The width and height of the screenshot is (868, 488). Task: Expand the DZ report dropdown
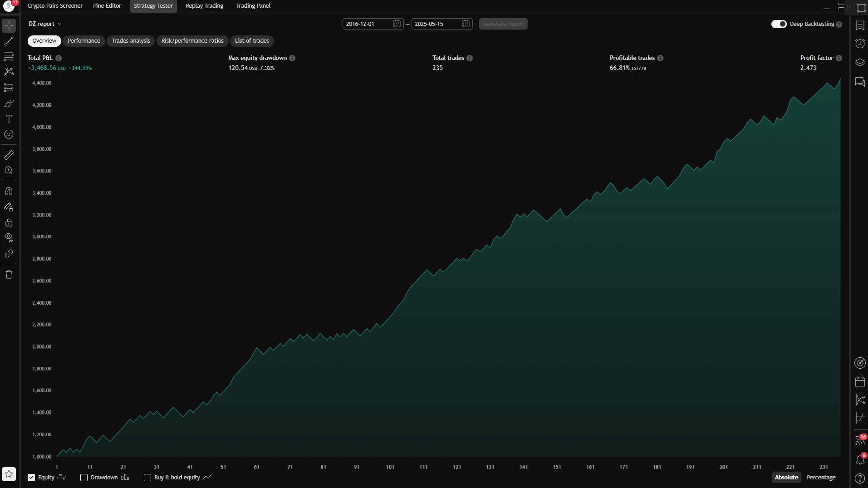[45, 24]
